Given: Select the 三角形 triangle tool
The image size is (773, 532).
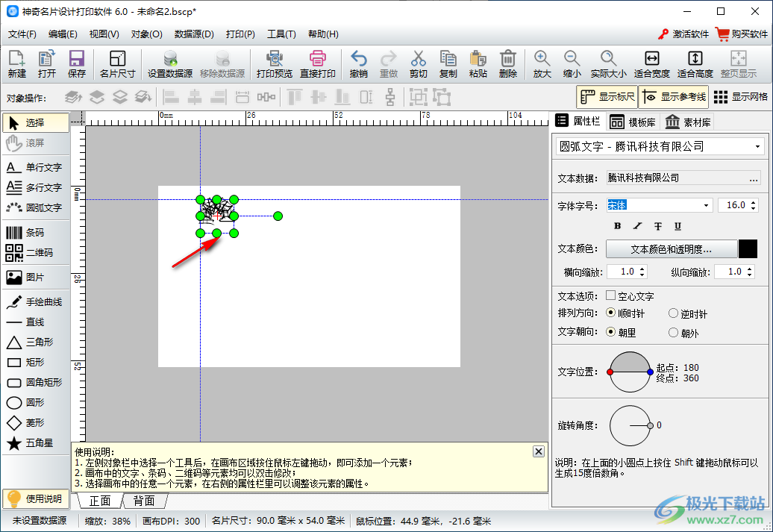Looking at the screenshot, I should click(36, 342).
